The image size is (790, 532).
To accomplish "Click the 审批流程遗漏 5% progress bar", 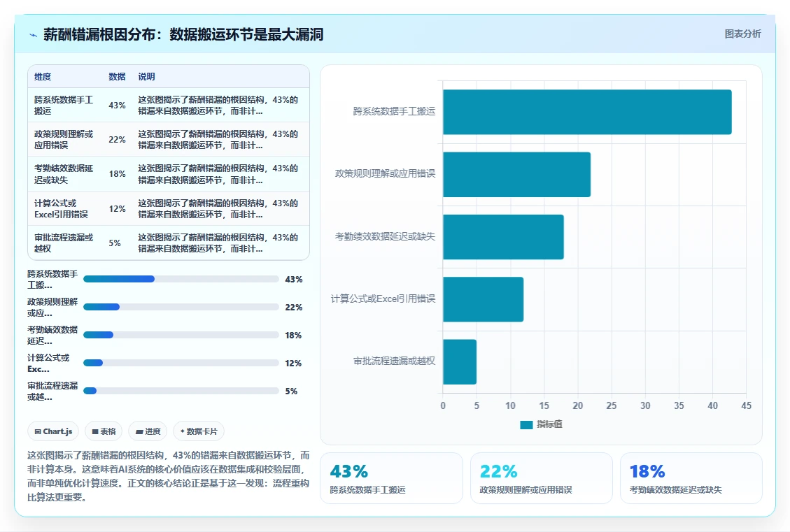I will pos(181,391).
